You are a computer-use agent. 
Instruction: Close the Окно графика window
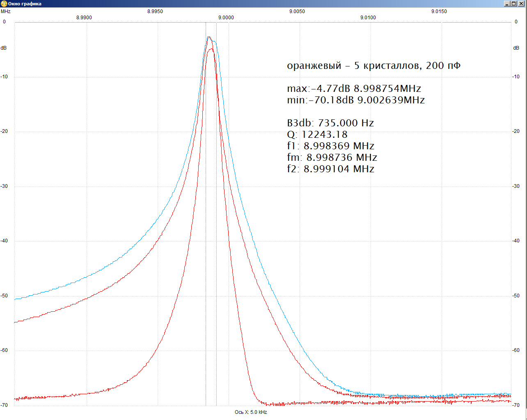[x=522, y=4]
